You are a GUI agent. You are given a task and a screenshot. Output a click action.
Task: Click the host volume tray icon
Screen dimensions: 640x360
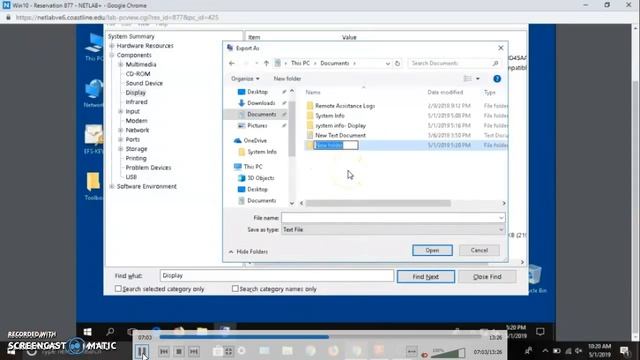578,351
